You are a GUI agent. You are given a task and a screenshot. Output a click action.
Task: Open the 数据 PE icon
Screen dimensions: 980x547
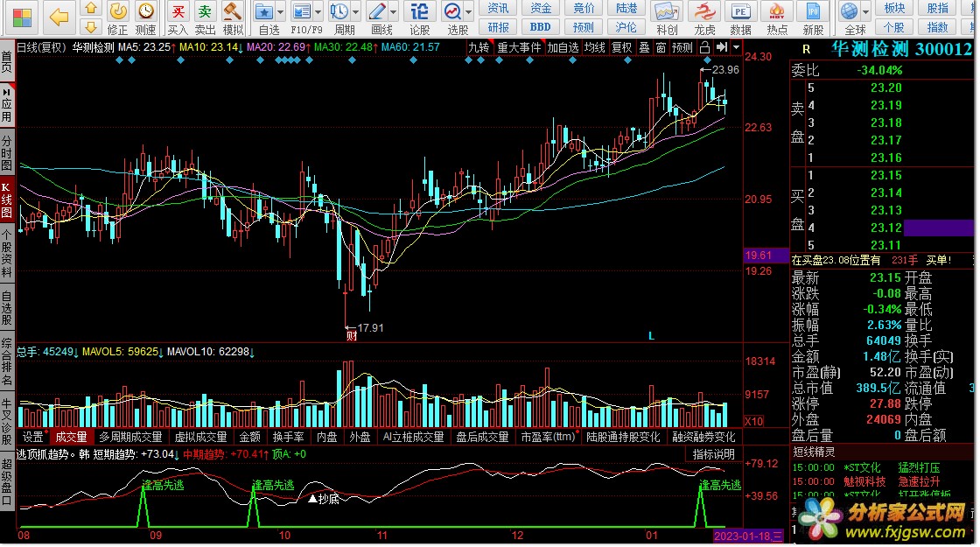coord(740,11)
